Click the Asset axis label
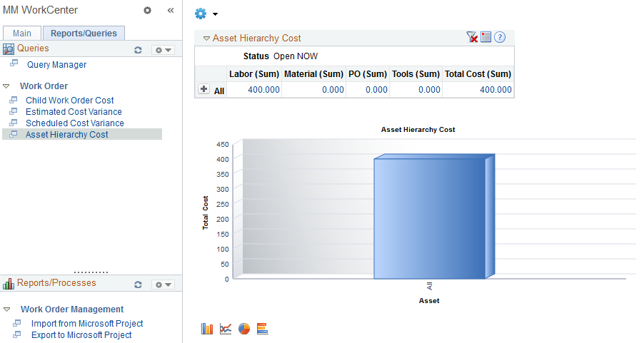Image resolution: width=644 pixels, height=343 pixels. click(429, 301)
